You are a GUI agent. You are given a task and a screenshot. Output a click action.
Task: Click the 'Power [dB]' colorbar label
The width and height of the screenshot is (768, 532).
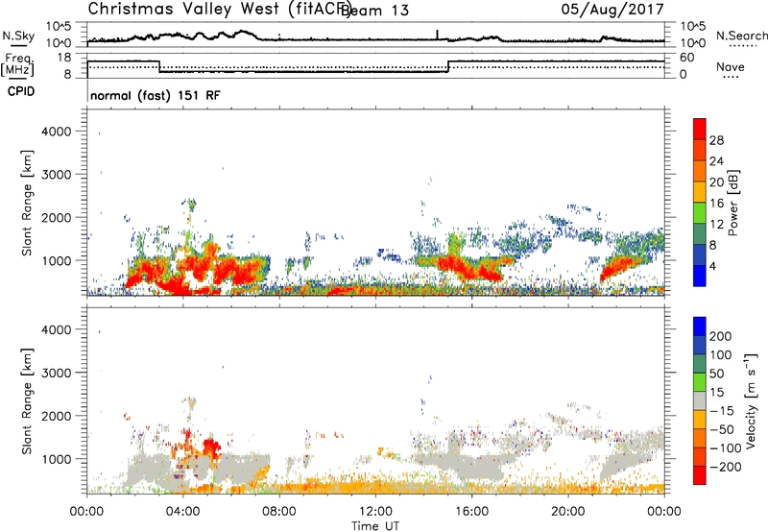tap(732, 203)
